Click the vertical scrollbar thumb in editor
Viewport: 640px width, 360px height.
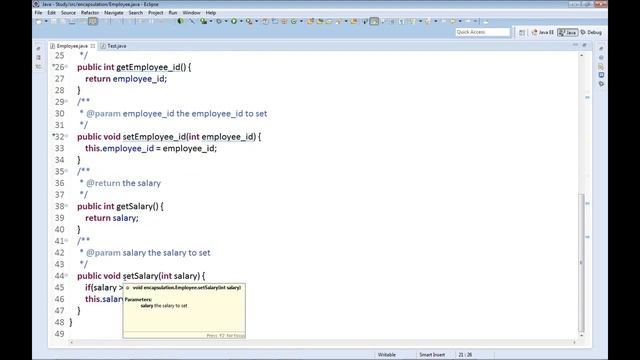click(x=581, y=263)
